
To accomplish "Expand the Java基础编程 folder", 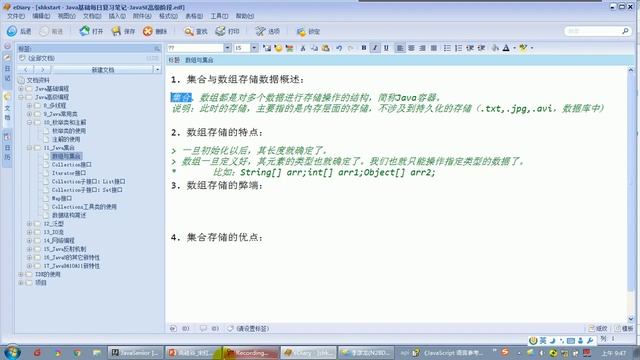I will pyautogui.click(x=21, y=89).
